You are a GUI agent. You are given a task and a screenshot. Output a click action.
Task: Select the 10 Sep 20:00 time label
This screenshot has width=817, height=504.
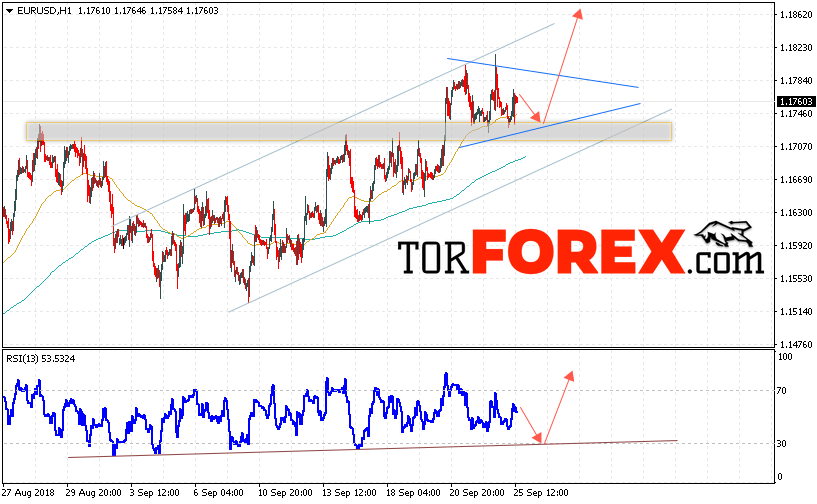click(x=285, y=492)
